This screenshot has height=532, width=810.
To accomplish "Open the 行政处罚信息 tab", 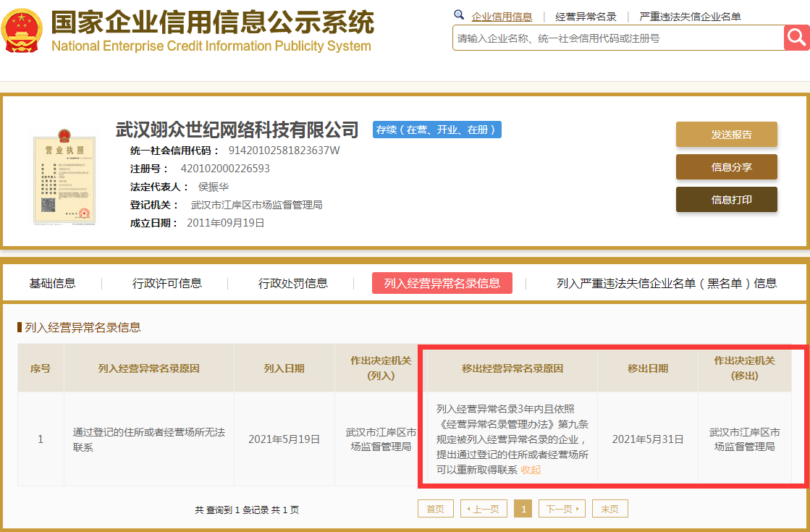I will point(293,284).
